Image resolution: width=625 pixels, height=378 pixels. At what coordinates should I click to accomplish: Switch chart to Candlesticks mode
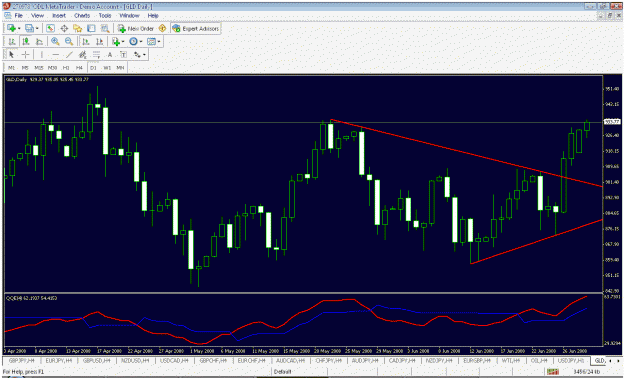[26, 41]
